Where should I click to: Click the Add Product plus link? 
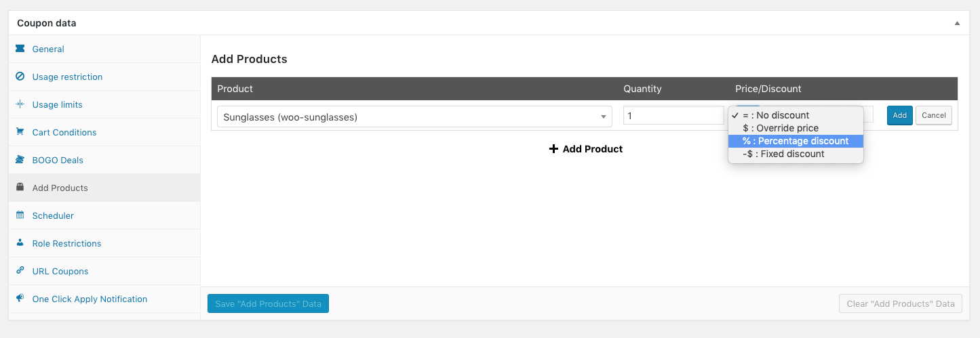click(585, 149)
